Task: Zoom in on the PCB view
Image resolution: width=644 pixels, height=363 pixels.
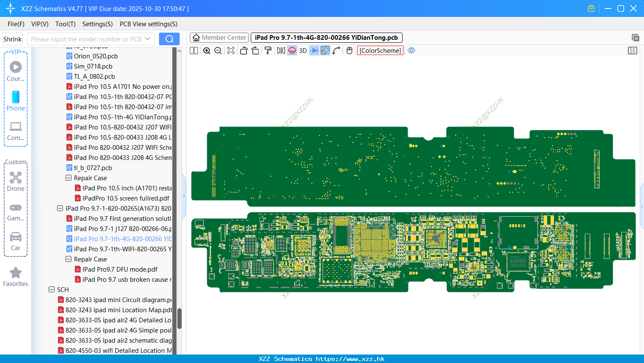Action: tap(207, 51)
